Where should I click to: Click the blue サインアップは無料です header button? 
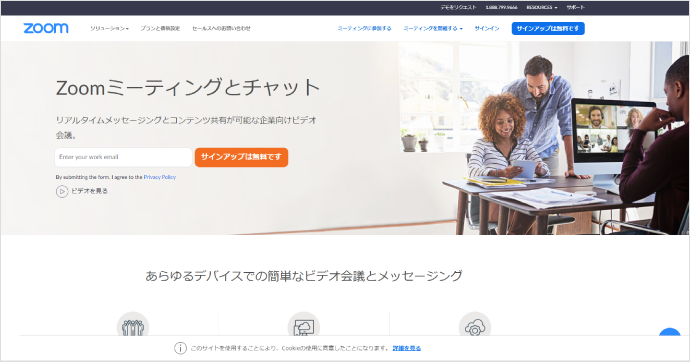pyautogui.click(x=548, y=29)
